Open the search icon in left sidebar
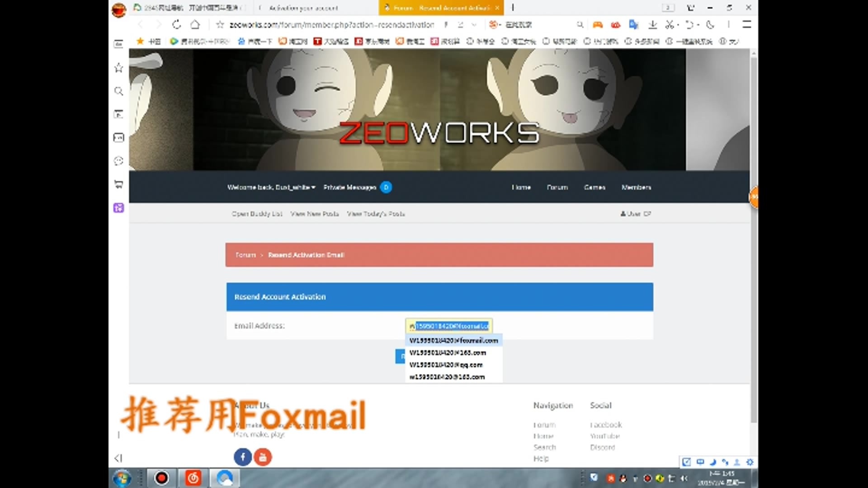 click(118, 91)
